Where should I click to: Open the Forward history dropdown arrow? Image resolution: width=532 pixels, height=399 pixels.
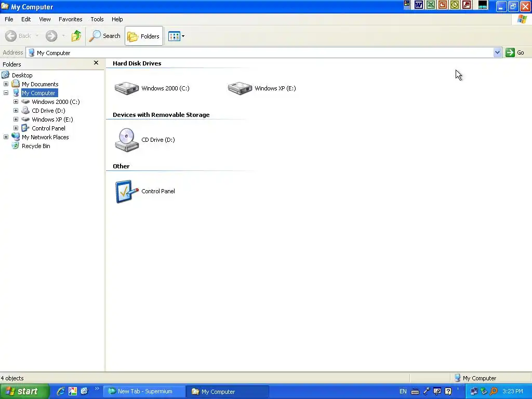pyautogui.click(x=63, y=36)
